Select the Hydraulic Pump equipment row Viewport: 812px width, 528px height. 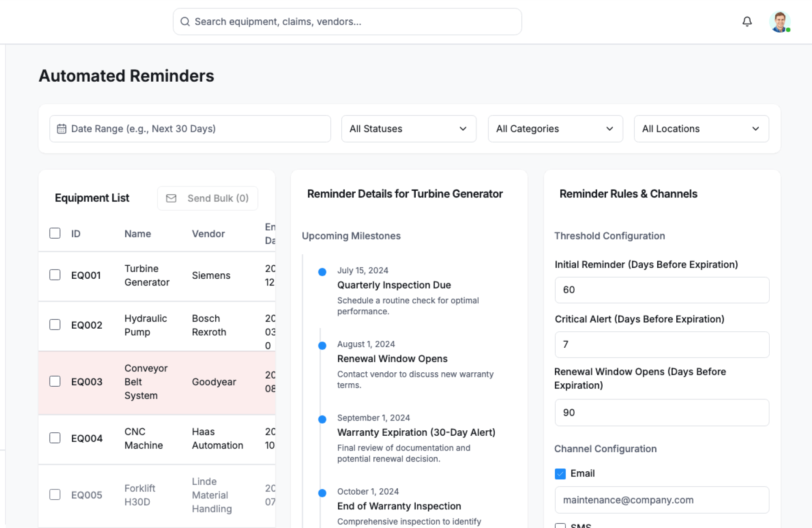(x=145, y=325)
